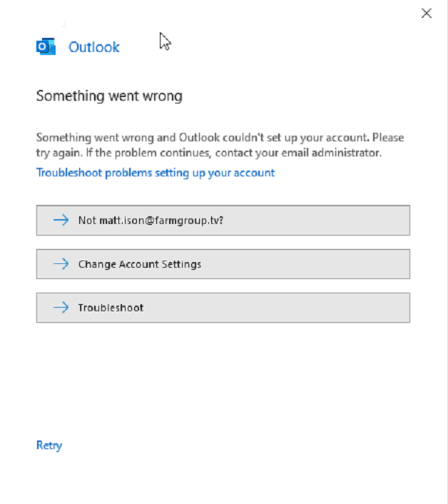The width and height of the screenshot is (448, 504).
Task: Click the error description paragraph's first line
Action: click(x=220, y=138)
